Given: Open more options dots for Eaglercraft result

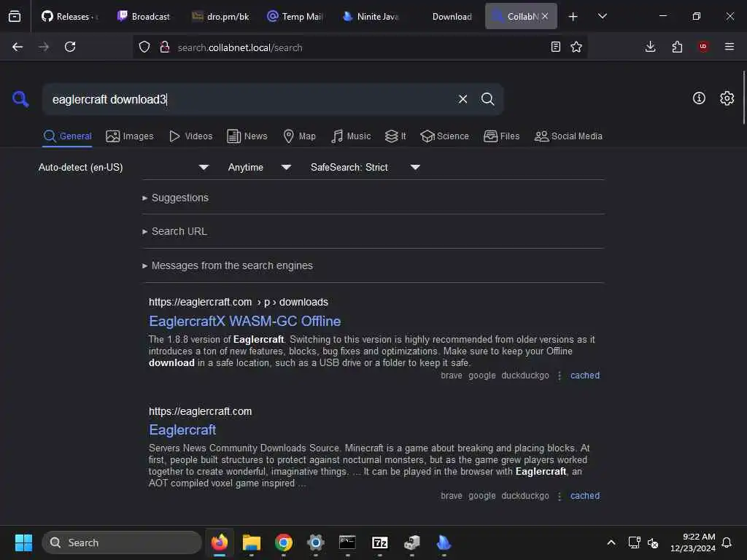Looking at the screenshot, I should (x=560, y=496).
